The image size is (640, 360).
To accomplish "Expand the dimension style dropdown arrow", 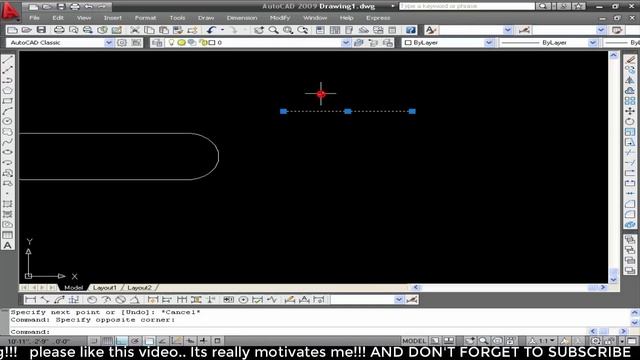I will (601, 30).
